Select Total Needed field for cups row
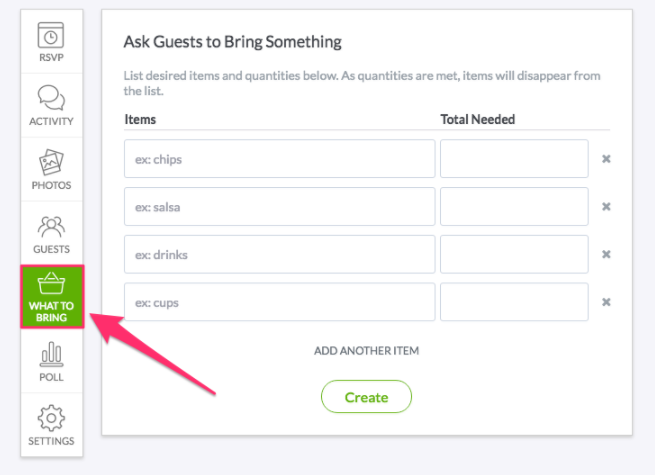The width and height of the screenshot is (655, 475). tap(514, 302)
